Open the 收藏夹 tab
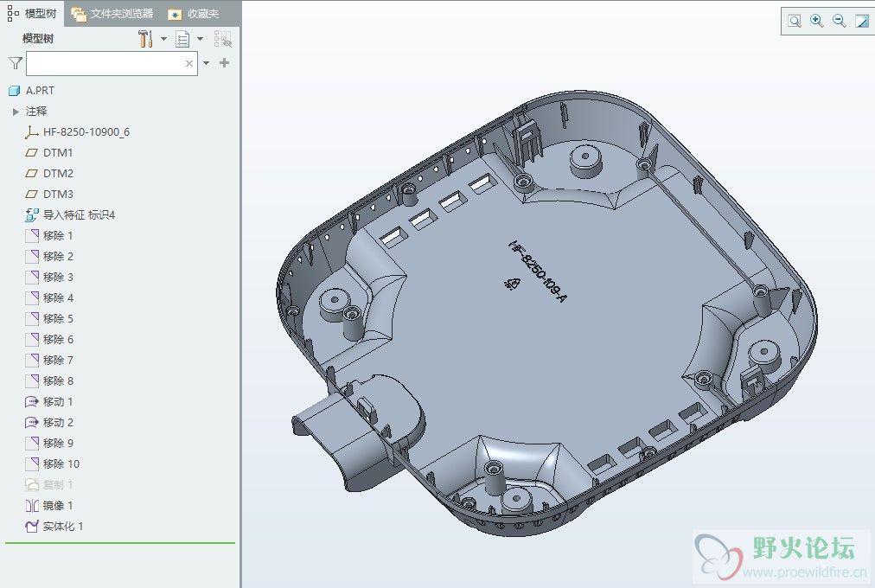Screen dimensions: 875x588 (x=194, y=13)
